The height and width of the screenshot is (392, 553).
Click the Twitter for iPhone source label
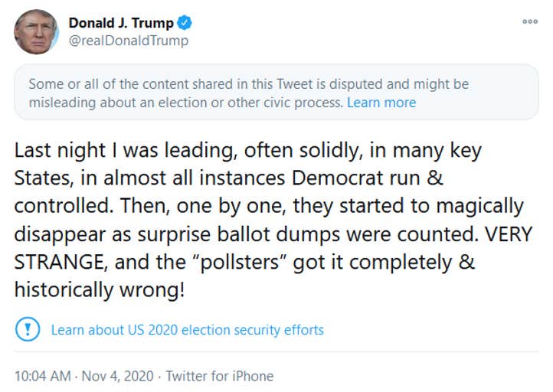220,376
